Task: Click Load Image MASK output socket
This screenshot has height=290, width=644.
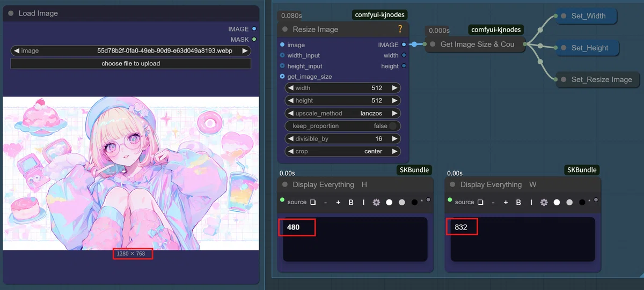Action: click(x=254, y=39)
